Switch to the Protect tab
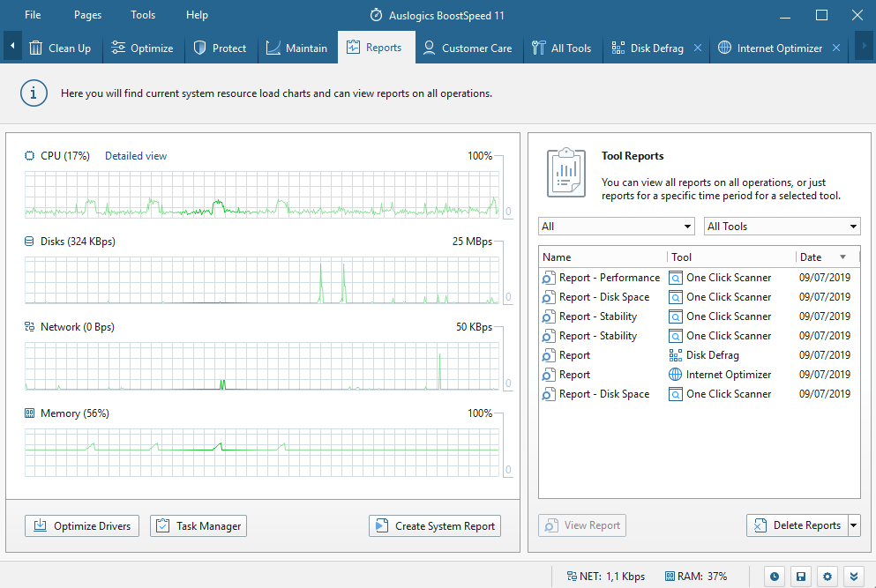This screenshot has height=588, width=876. tap(221, 48)
